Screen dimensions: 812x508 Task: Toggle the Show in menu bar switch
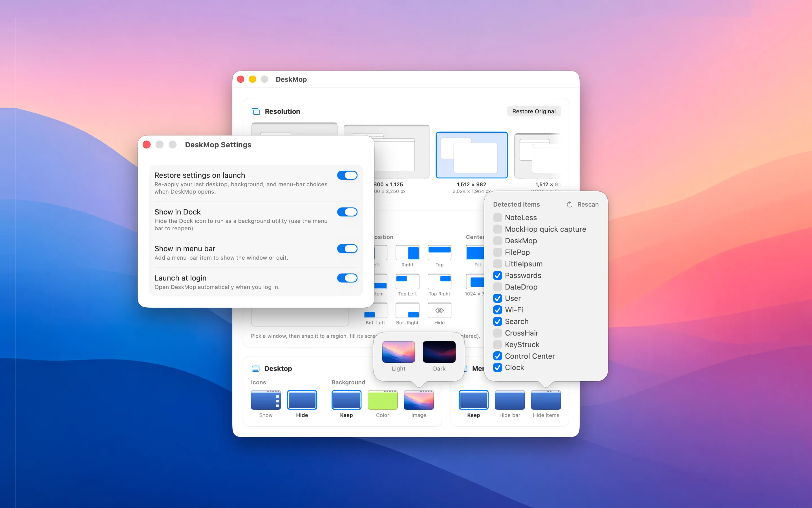(x=347, y=248)
